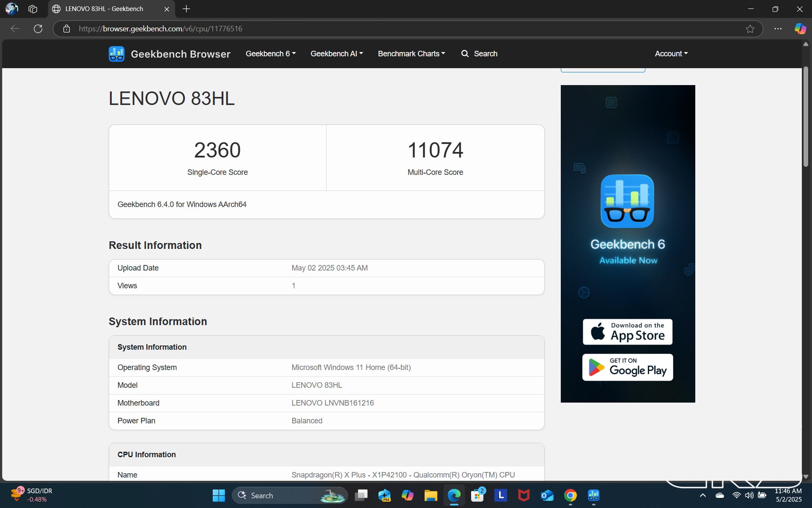812x508 pixels.
Task: Click the Geekbench Browser logo icon
Action: point(116,54)
